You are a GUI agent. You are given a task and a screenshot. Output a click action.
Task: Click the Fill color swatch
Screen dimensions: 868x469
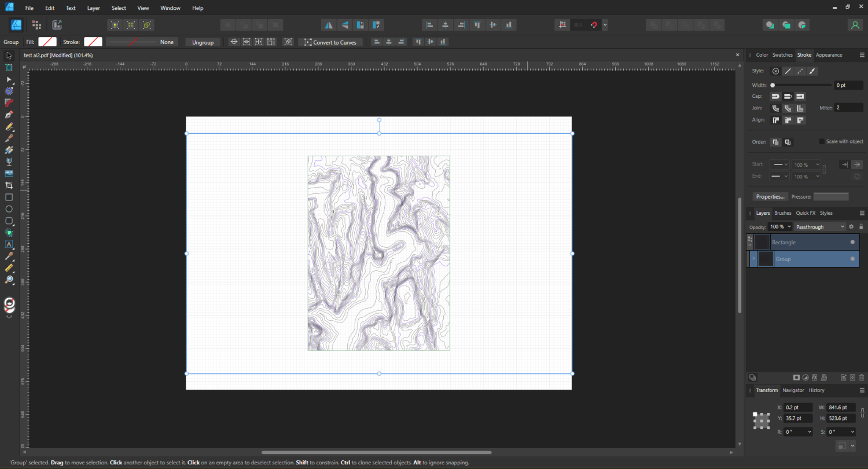(47, 41)
